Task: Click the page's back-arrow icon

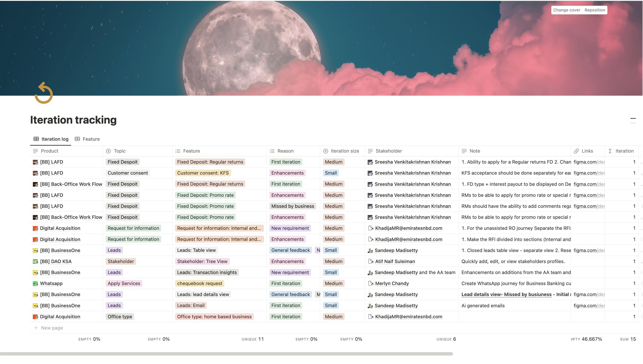Action: (x=44, y=93)
